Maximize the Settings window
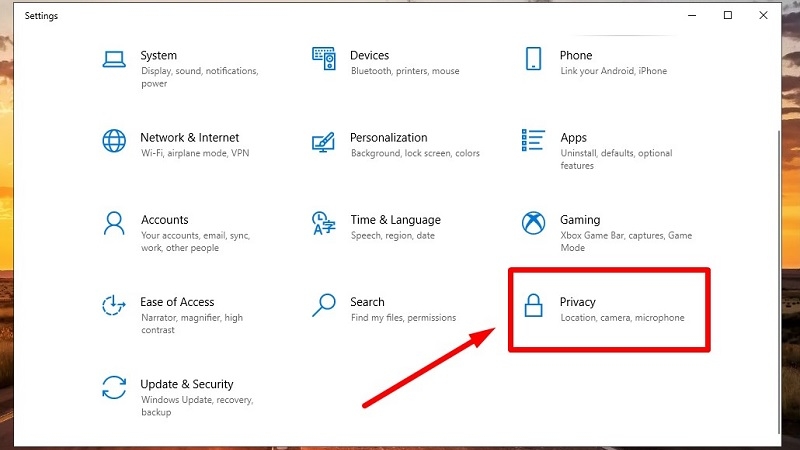 coord(728,15)
